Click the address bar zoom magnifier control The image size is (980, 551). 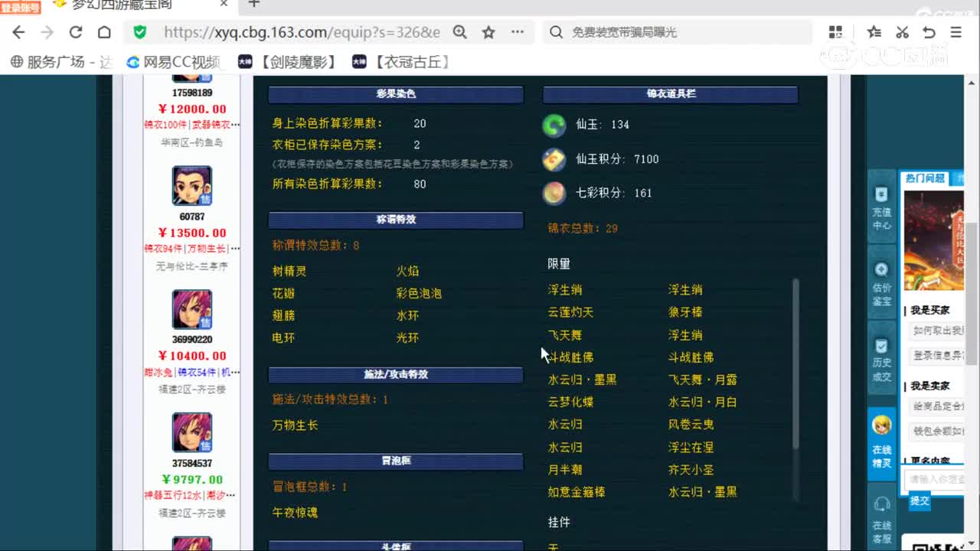pos(459,31)
